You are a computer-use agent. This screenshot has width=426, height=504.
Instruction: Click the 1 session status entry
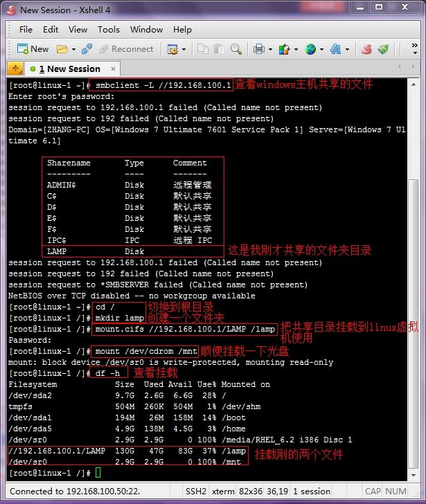click(311, 491)
